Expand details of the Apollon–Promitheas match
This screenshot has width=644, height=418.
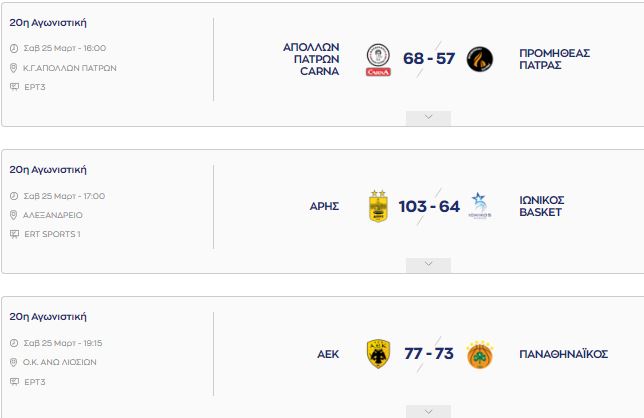click(428, 118)
